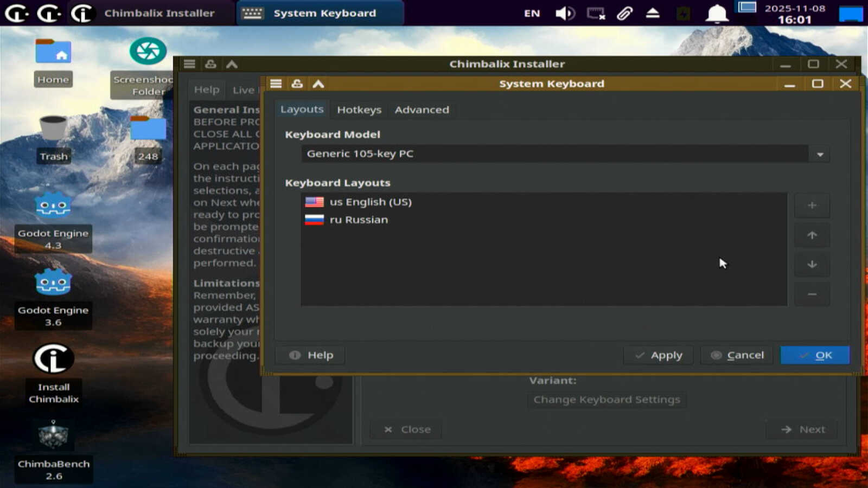Click the Russian flag icon in layouts list

[314, 220]
